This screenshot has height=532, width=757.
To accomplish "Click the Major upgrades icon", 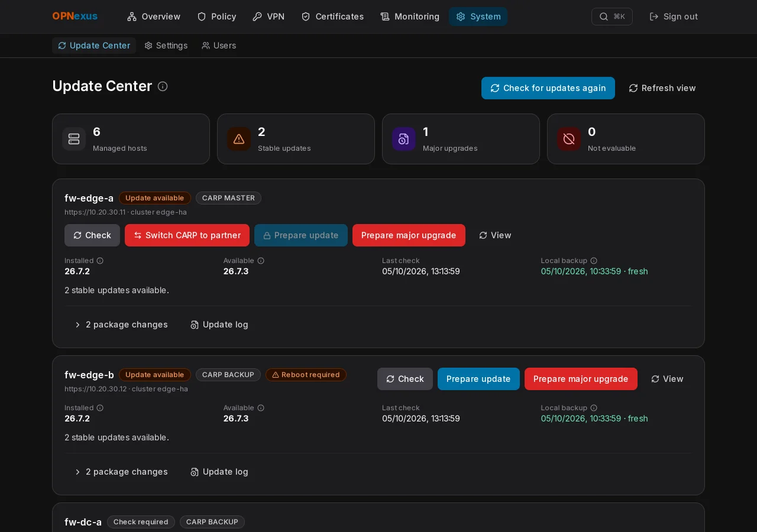I will 404,139.
